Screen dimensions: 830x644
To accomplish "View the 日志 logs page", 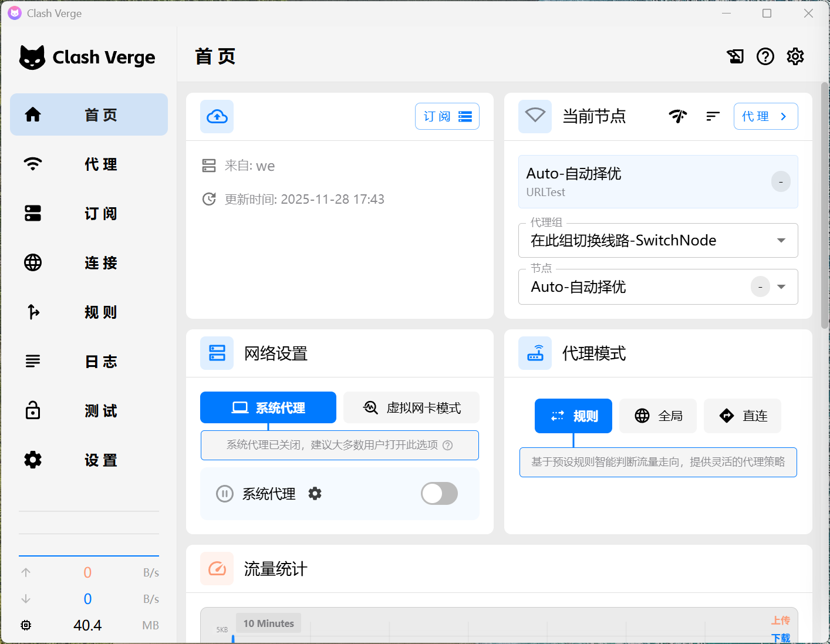I will 89,361.
